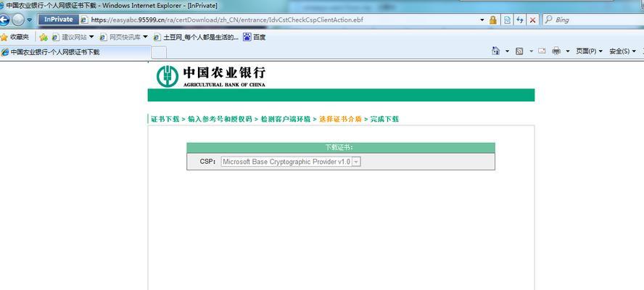
Task: Expand the 建议网站 dropdown arrow
Action: point(91,37)
